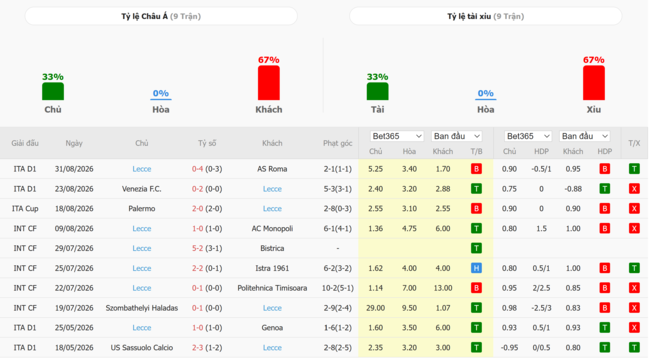
Task: Click the HDP green T badge in Venezia F.C. row
Action: 605,189
